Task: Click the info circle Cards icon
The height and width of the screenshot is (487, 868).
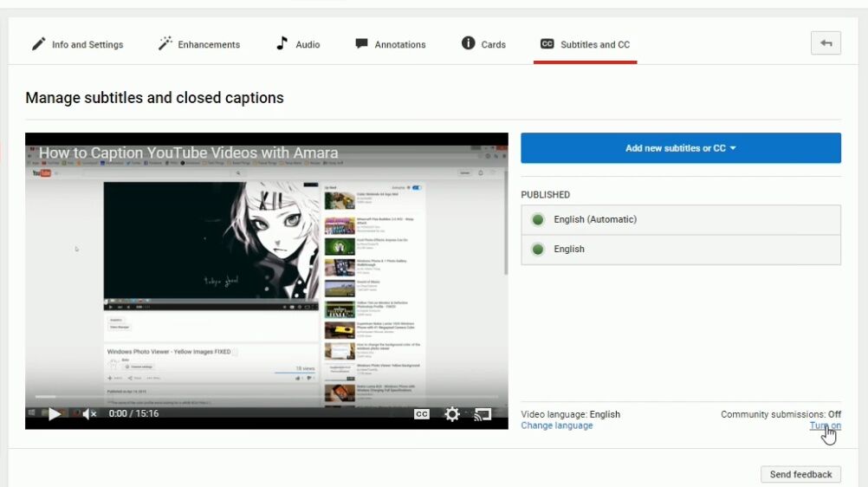Action: click(x=469, y=42)
